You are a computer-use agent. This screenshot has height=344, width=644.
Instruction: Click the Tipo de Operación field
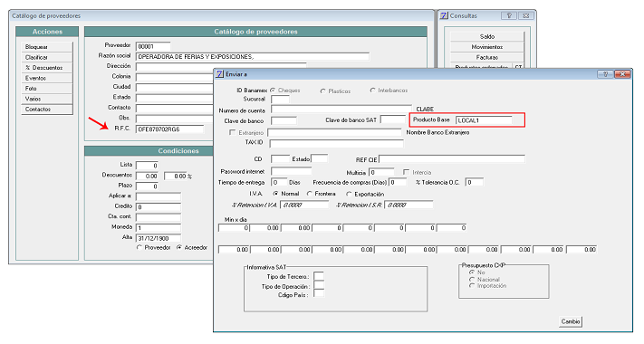[x=319, y=285]
